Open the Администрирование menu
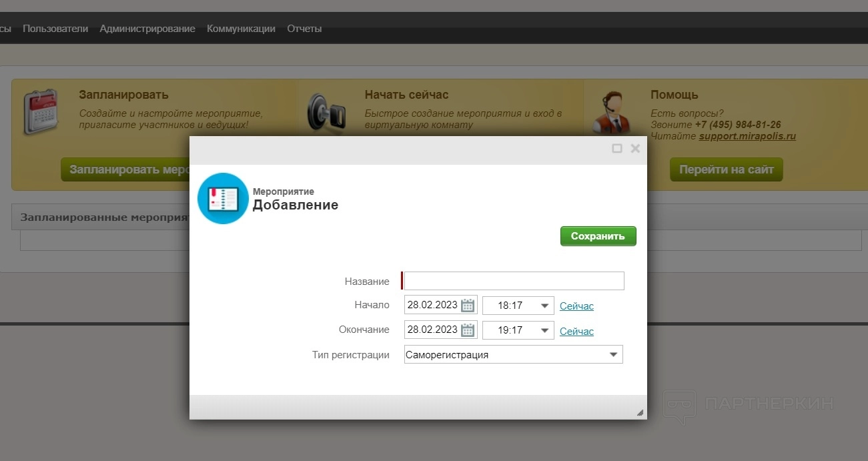This screenshot has height=461, width=868. pyautogui.click(x=147, y=29)
